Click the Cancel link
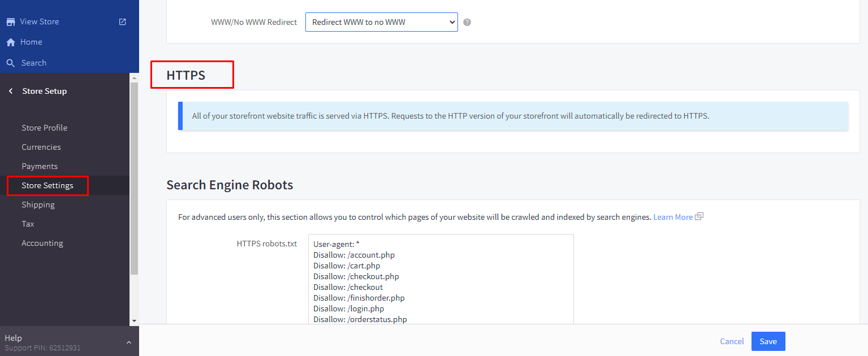Viewport: 868px width, 356px height. coord(732,341)
